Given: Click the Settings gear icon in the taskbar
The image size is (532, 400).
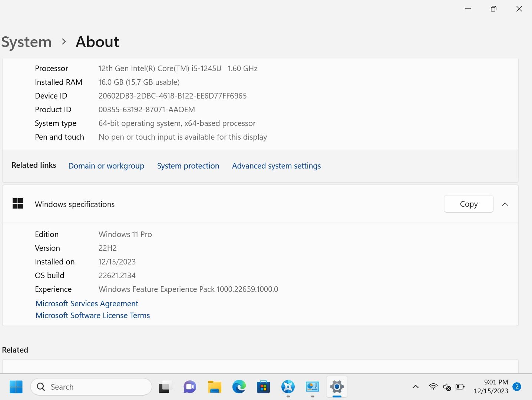Looking at the screenshot, I should pyautogui.click(x=337, y=387).
